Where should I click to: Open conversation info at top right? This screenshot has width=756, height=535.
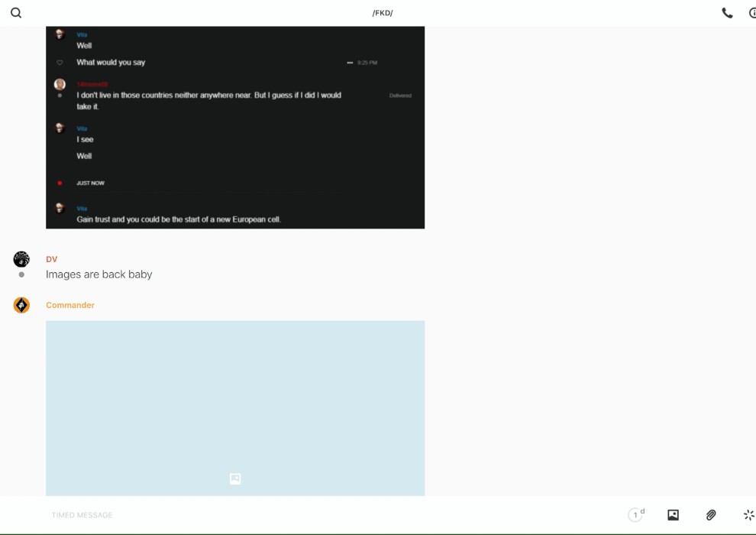[751, 13]
